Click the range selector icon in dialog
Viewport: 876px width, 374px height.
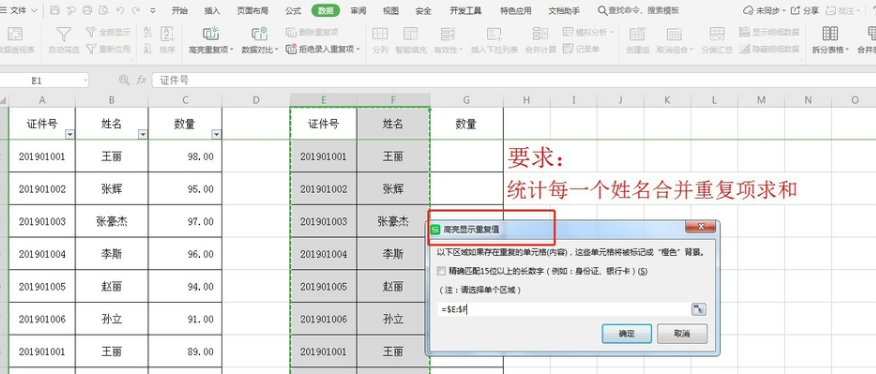point(699,309)
